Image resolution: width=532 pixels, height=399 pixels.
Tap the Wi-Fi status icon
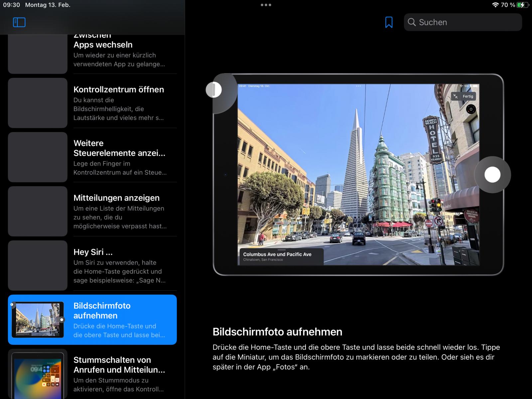coord(495,5)
